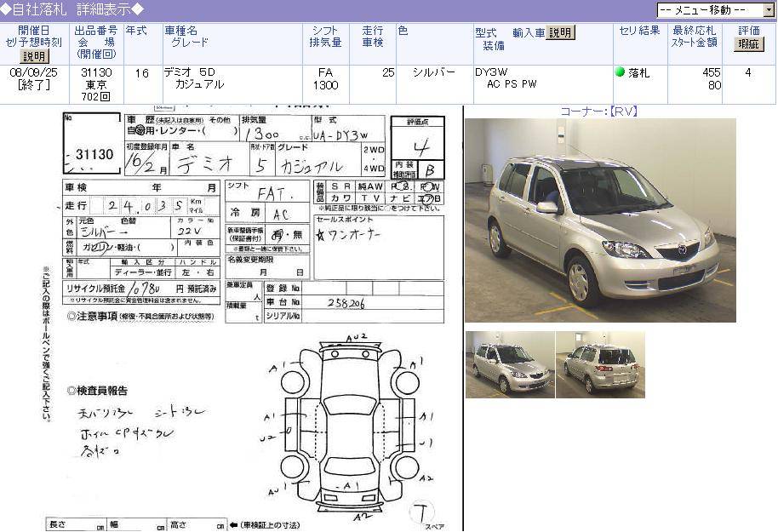The height and width of the screenshot is (532, 778).
Task: Click the 最終応札 column header
Action: tap(694, 31)
